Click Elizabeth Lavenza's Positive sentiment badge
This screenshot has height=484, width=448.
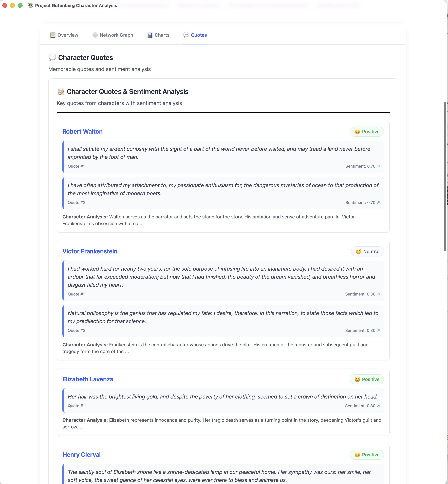click(x=367, y=379)
